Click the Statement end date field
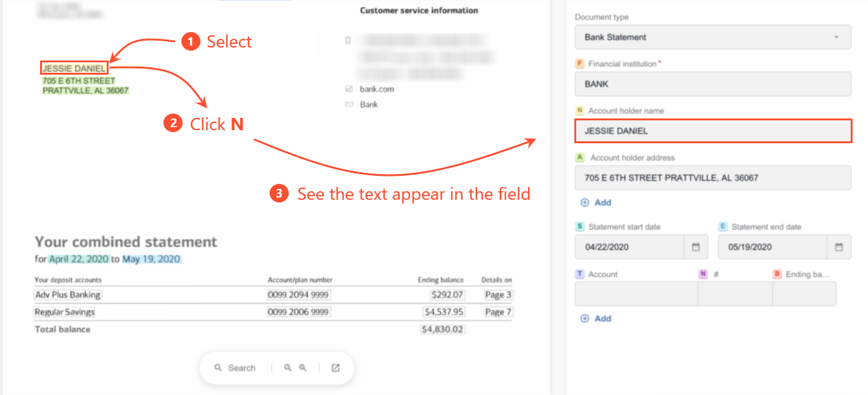Screen dimensions: 868x395 [772, 247]
